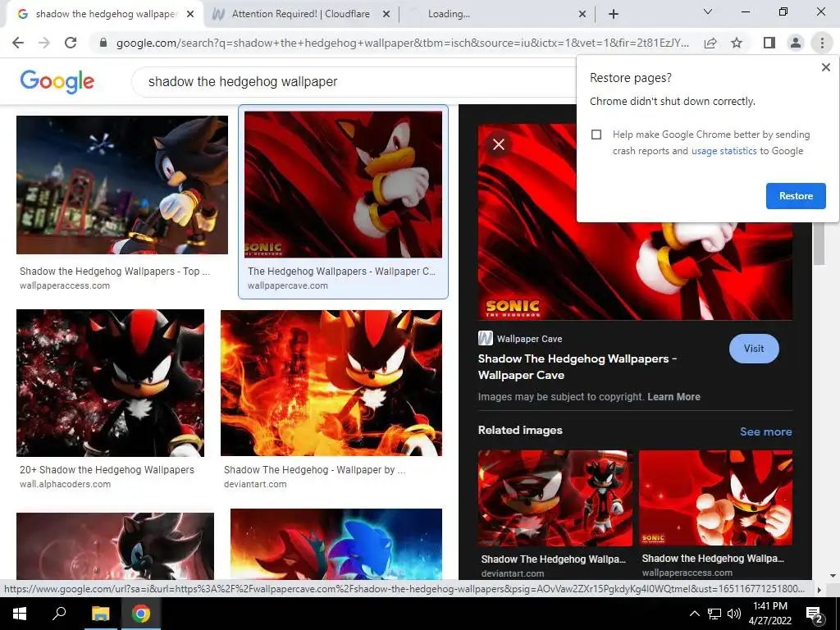Viewport: 840px width, 630px height.
Task: Open the Learn More copyright link
Action: [x=673, y=397]
